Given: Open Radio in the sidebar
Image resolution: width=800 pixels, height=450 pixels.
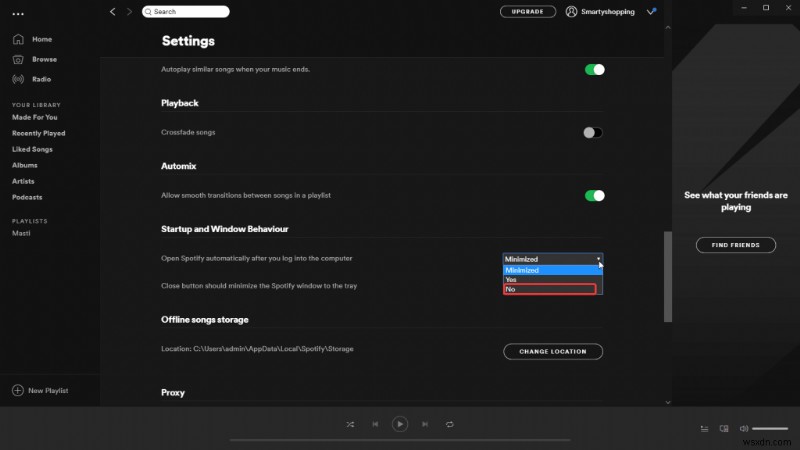Looking at the screenshot, I should 41,79.
